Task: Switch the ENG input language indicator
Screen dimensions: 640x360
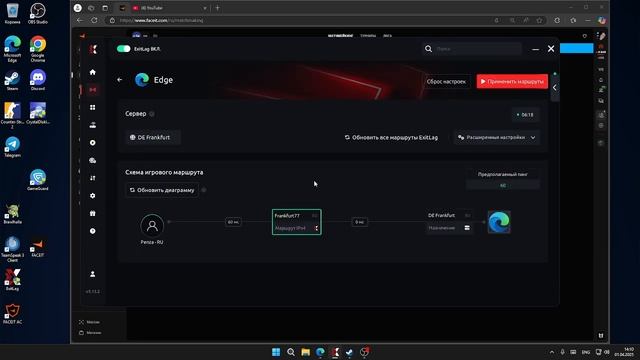Action: [586, 352]
